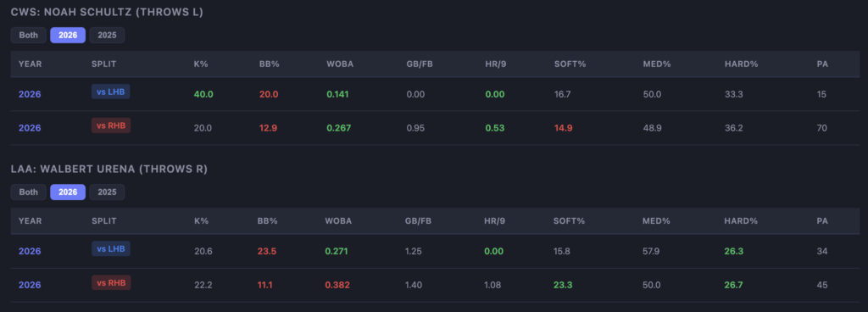Click the 14.9 SOFT% value
The width and height of the screenshot is (868, 312).
click(563, 128)
